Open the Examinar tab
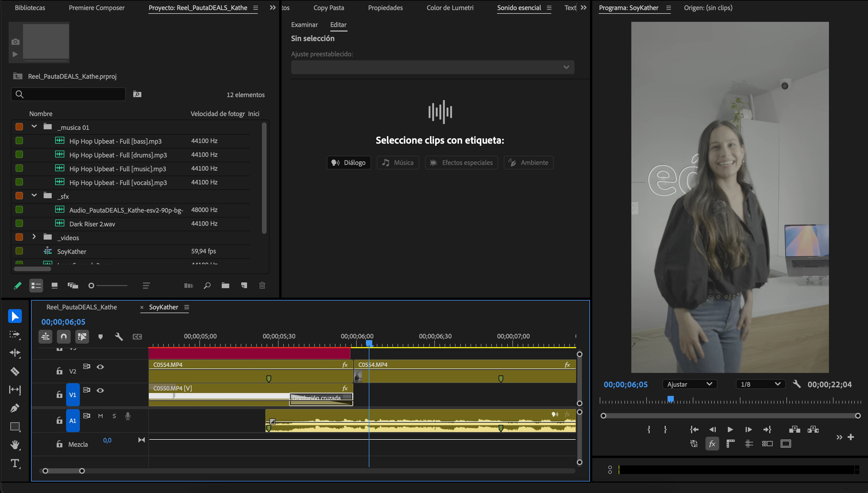 pos(304,25)
